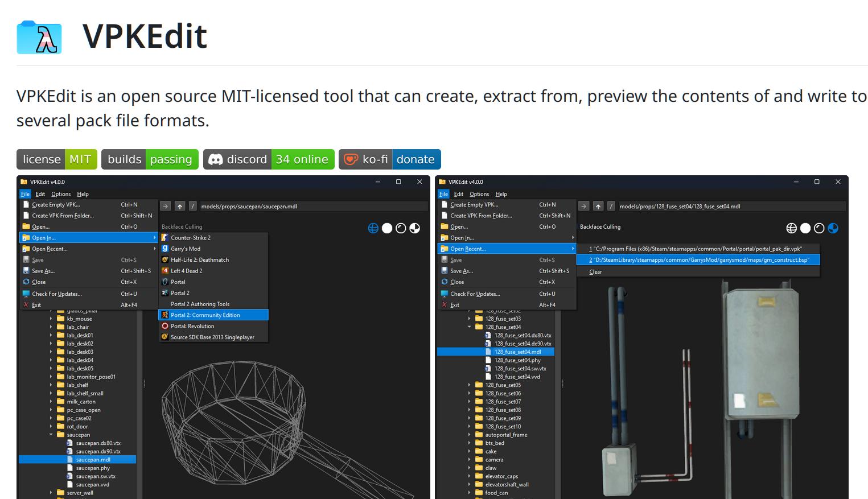The image size is (868, 499).
Task: Click up arrow button in right window
Action: coord(598,207)
